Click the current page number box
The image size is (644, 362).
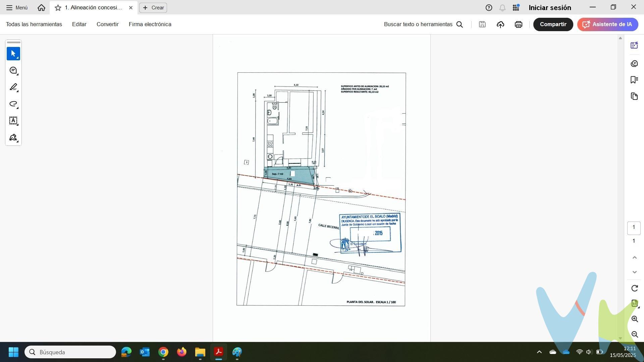pyautogui.click(x=634, y=228)
